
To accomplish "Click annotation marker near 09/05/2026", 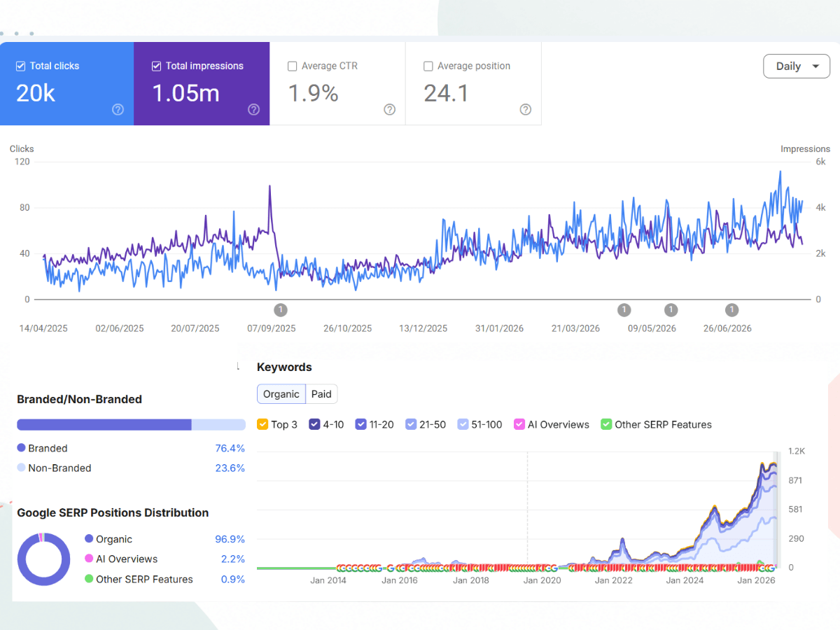I will coord(671,309).
